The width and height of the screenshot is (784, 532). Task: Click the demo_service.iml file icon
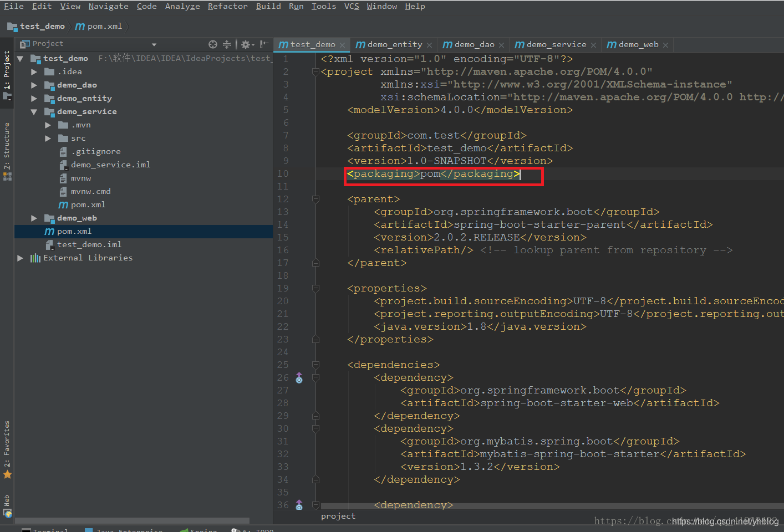pyautogui.click(x=63, y=165)
